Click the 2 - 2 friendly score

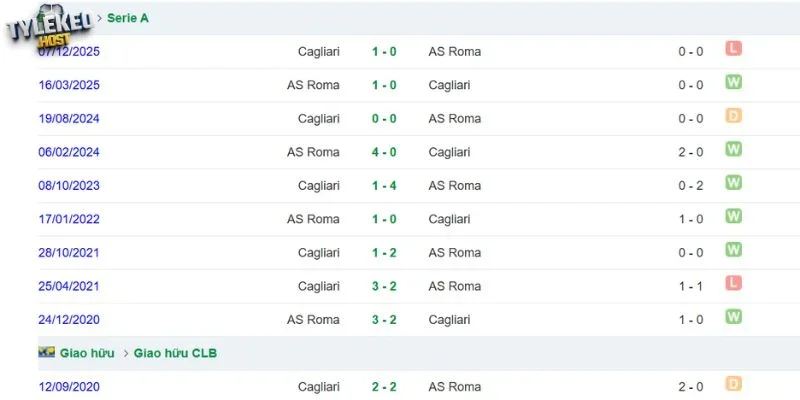(x=384, y=387)
